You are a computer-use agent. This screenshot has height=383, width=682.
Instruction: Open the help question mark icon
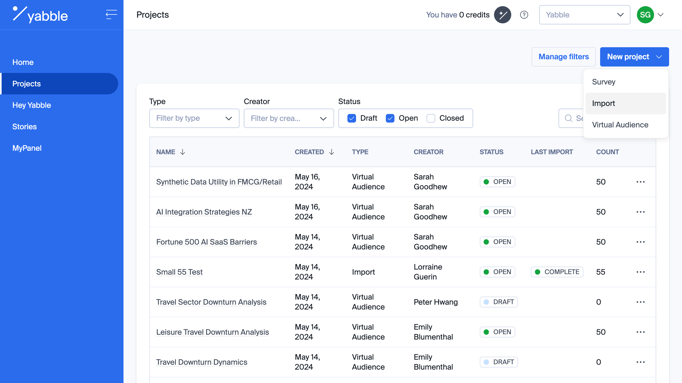coord(524,15)
